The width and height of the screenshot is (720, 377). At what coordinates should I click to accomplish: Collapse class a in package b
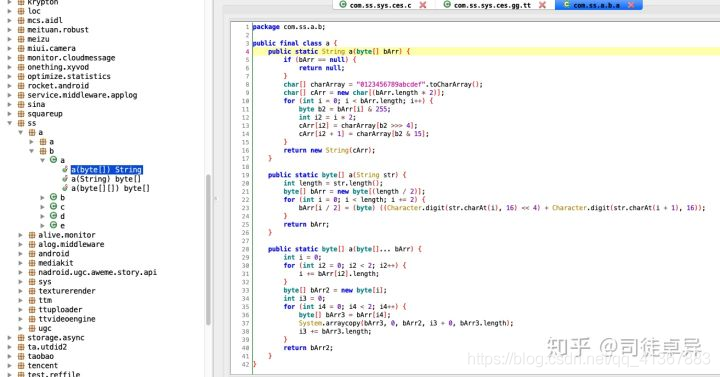coord(43,160)
